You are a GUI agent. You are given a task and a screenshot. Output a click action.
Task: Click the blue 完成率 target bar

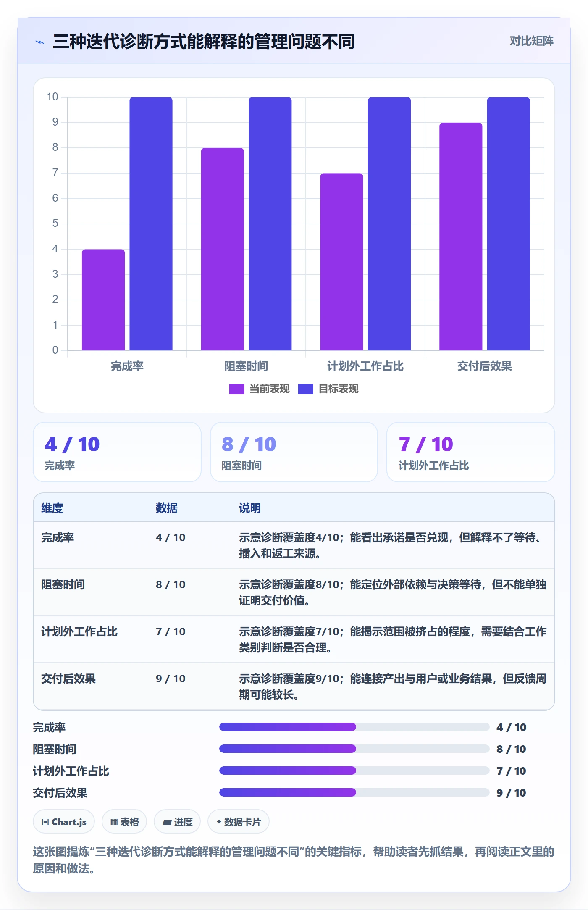(151, 224)
